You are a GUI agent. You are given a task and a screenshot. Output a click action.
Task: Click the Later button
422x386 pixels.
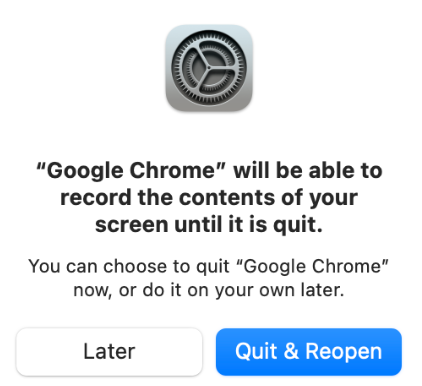click(109, 352)
